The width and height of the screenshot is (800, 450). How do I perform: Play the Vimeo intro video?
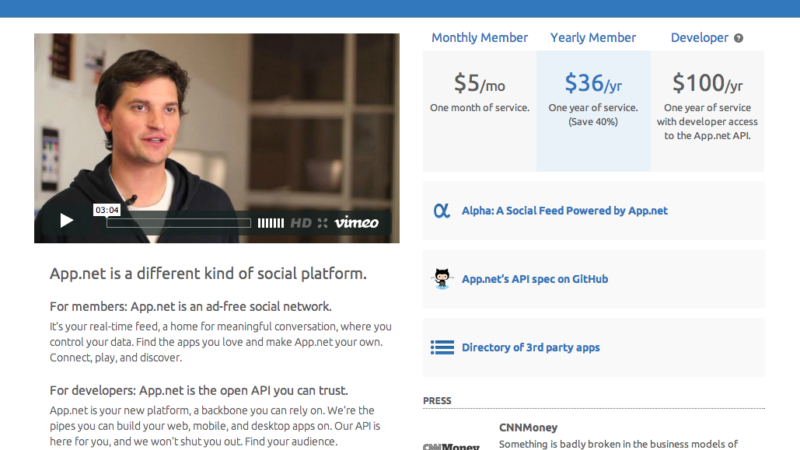pos(66,221)
